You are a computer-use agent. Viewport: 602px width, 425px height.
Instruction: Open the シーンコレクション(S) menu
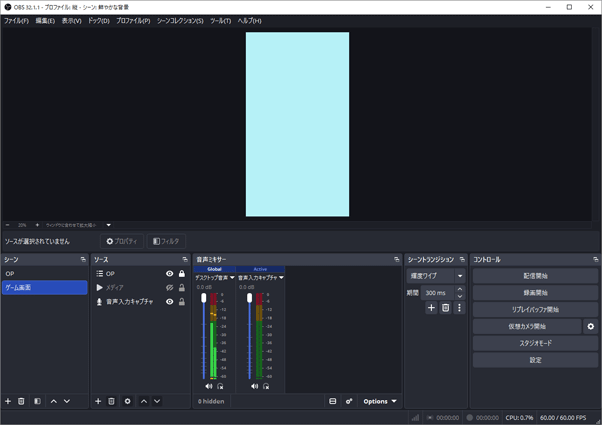click(180, 20)
